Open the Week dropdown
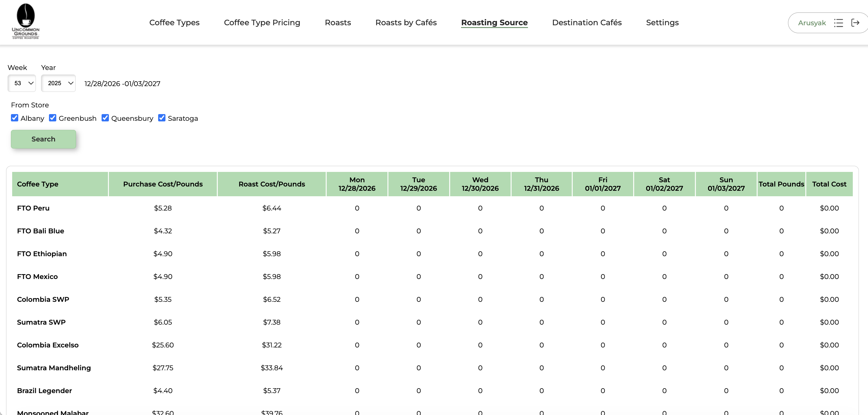Screen dimensions: 868x415 pyautogui.click(x=22, y=83)
